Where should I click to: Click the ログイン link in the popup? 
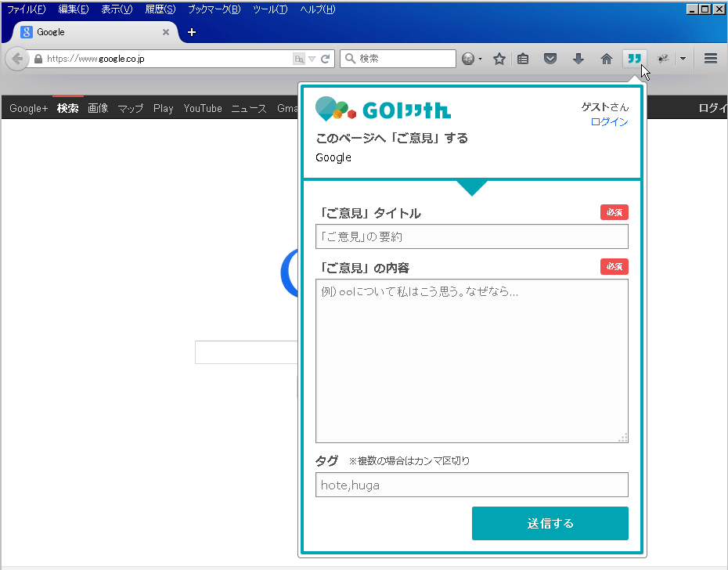pos(609,121)
